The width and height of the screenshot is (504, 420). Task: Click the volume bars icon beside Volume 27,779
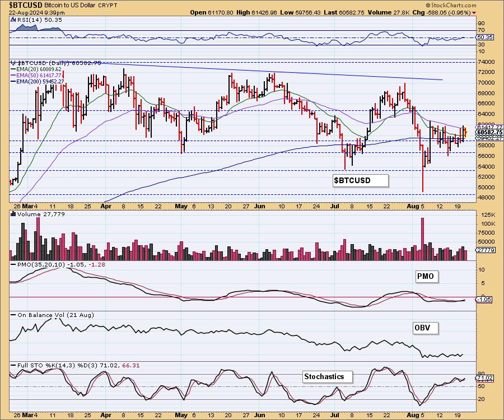tap(13, 214)
